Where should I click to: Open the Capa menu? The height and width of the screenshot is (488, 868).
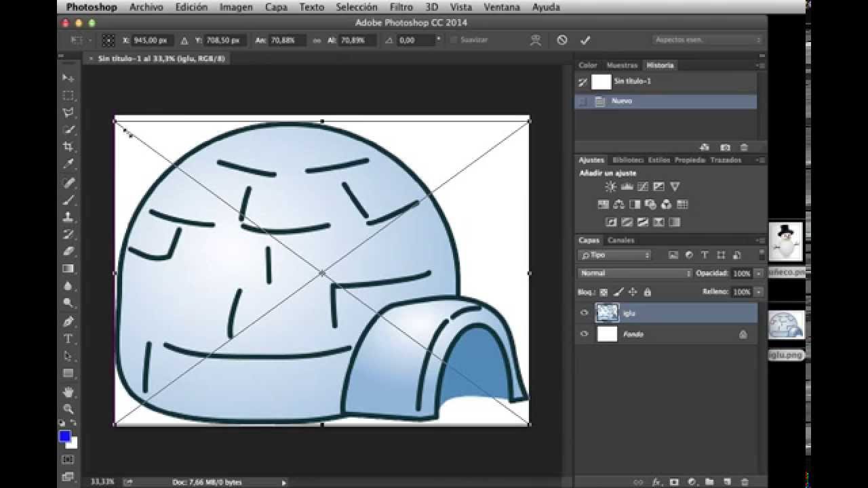(276, 7)
